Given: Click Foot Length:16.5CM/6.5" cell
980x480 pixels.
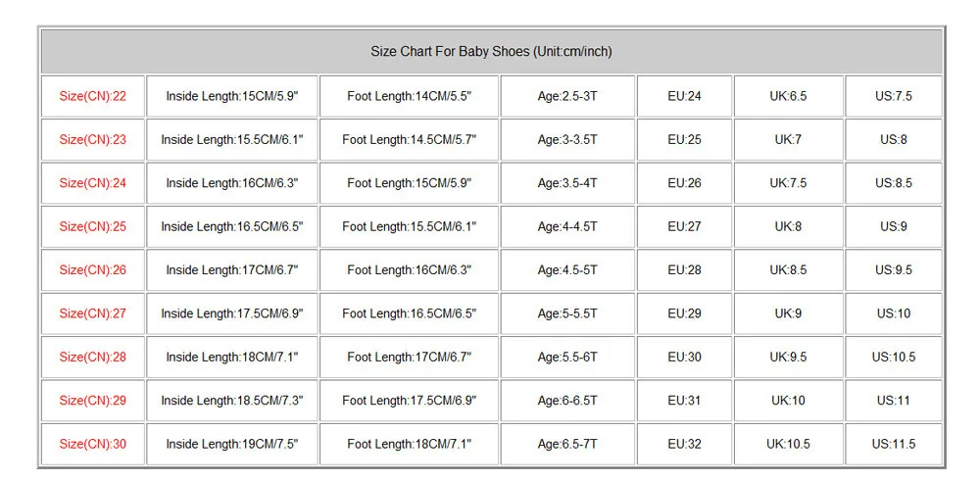Looking at the screenshot, I should point(409,313).
